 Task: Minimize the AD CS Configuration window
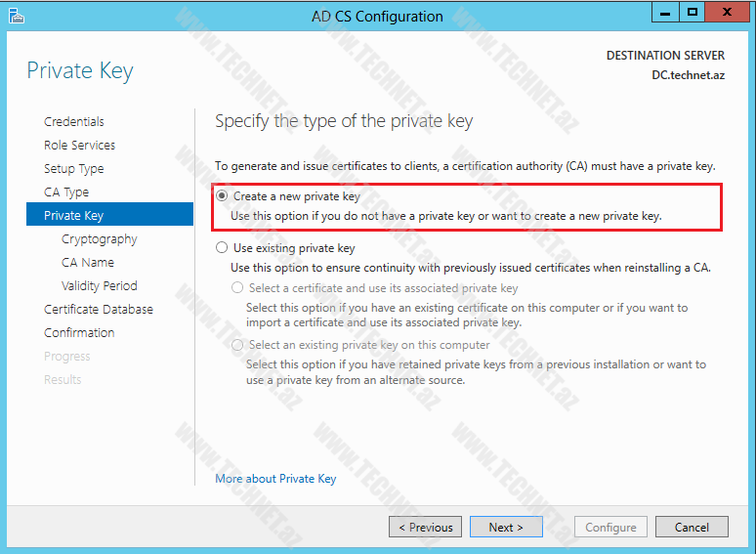pyautogui.click(x=666, y=13)
